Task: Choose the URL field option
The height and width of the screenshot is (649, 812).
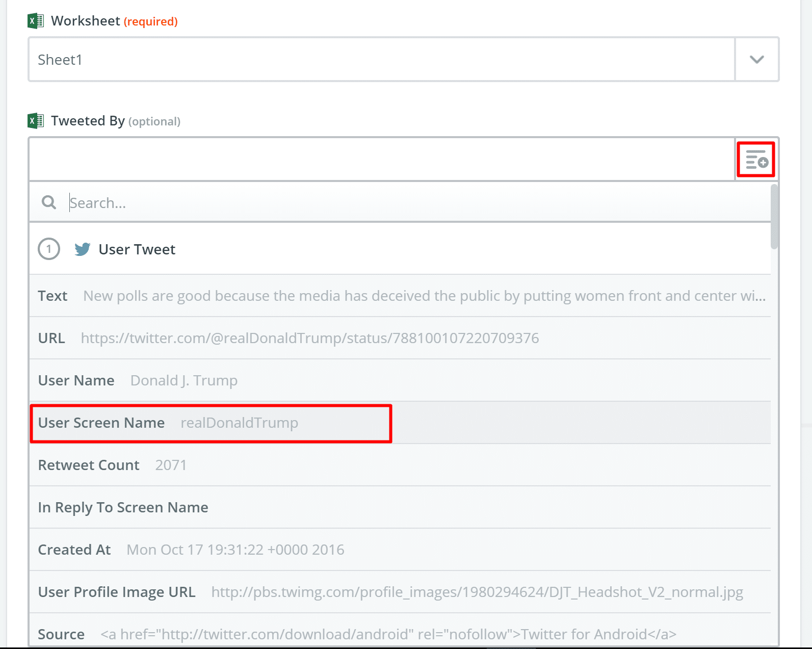Action: tap(400, 338)
